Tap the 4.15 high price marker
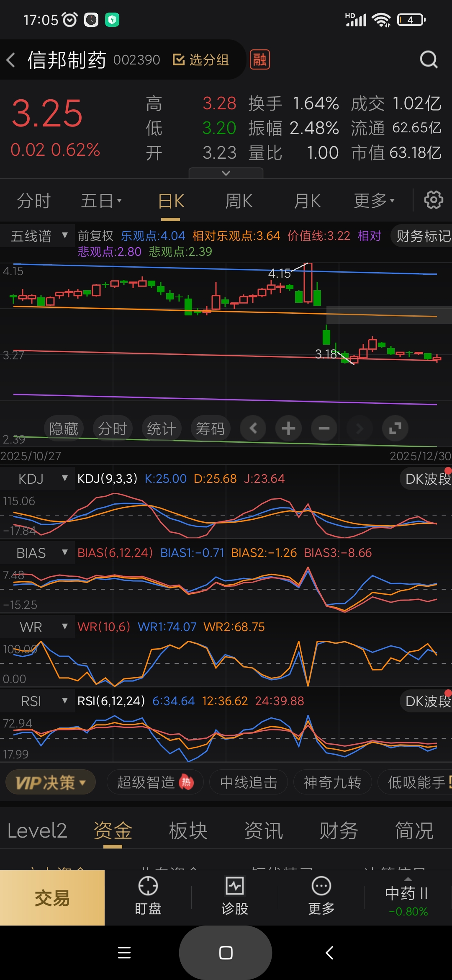The image size is (452, 980). (279, 273)
